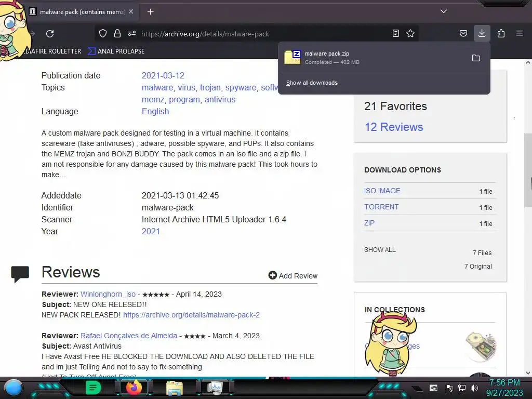Click the 21 Favorites count

[395, 106]
